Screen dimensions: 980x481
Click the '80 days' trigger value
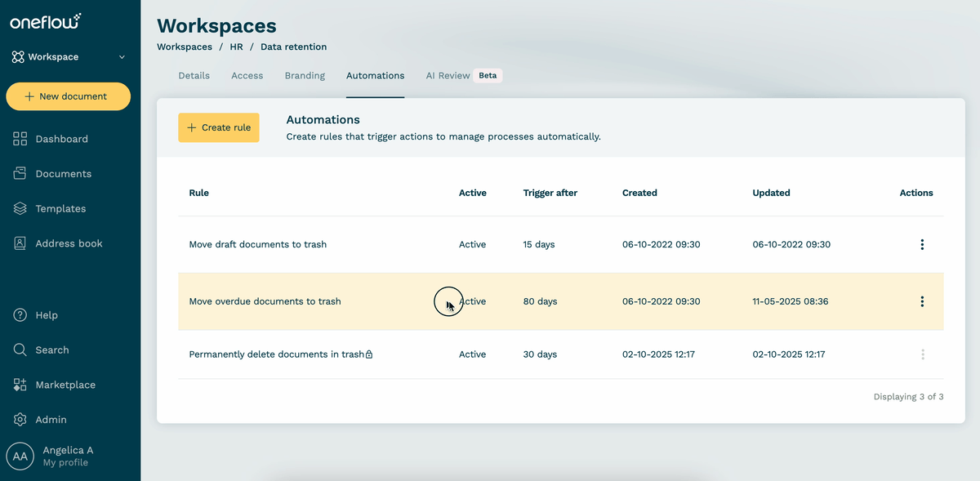point(540,301)
